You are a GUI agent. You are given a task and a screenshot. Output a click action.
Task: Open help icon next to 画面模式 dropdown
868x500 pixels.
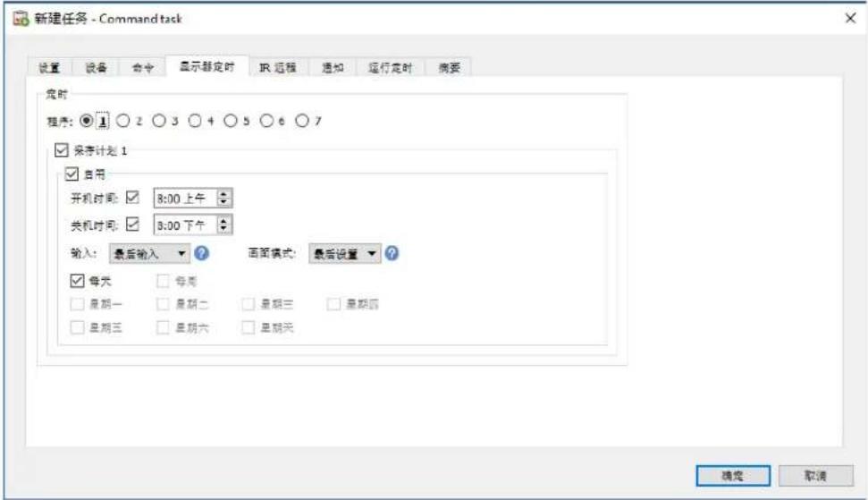coord(392,253)
